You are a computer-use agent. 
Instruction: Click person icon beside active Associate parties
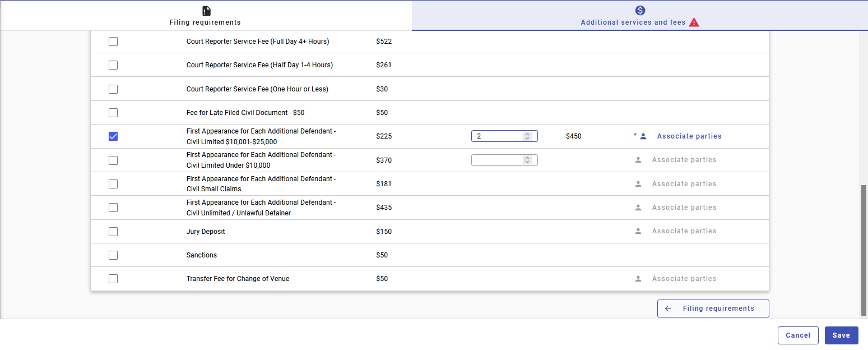coord(643,136)
